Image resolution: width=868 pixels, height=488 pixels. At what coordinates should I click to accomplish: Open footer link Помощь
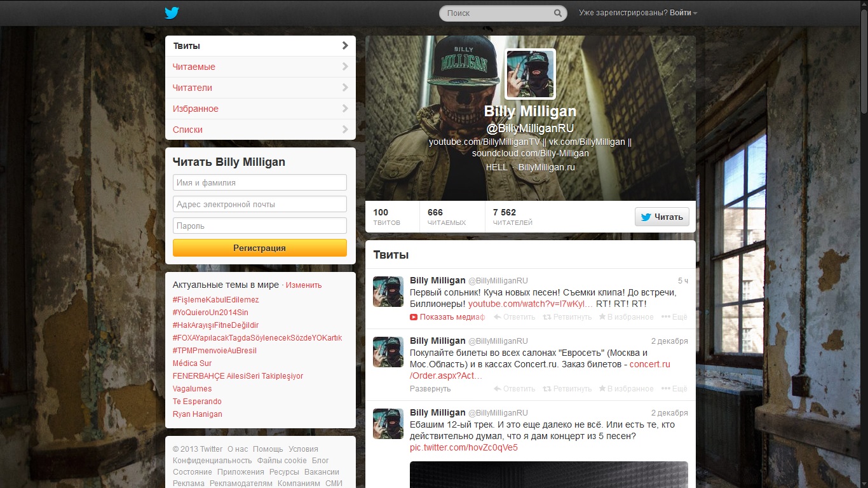click(x=268, y=449)
